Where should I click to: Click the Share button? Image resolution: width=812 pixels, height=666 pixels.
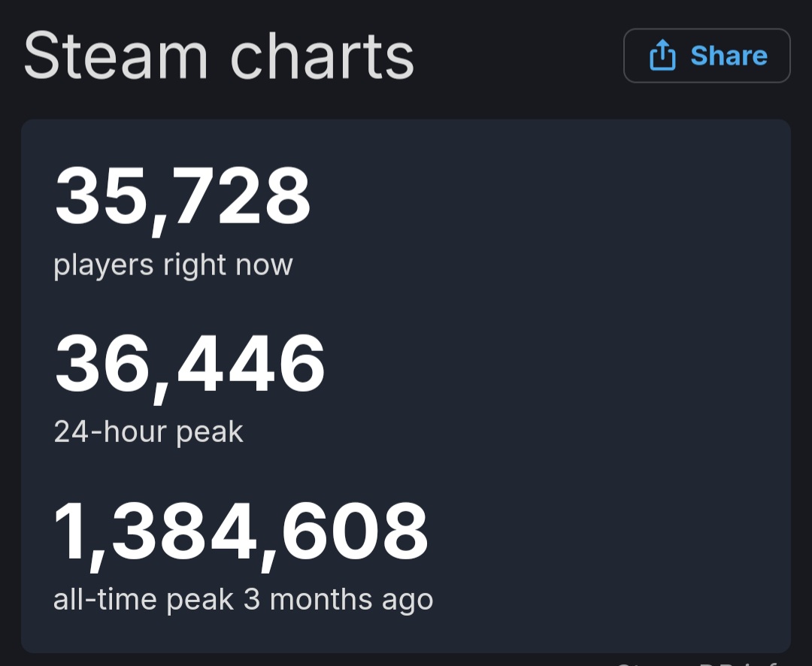707,56
